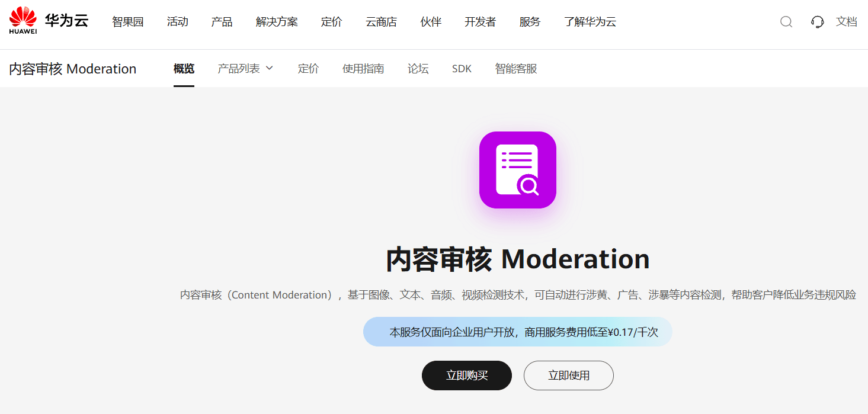Image resolution: width=868 pixels, height=414 pixels.
Task: Click the enterprise pricing ¥0.17/千次 banner
Action: [x=518, y=332]
